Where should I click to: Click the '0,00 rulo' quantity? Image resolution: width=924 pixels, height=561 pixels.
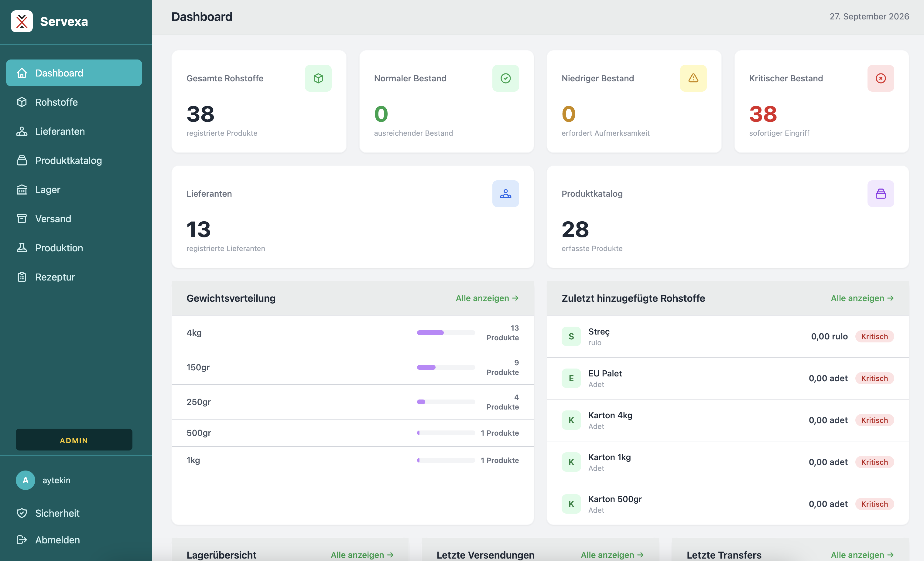click(x=829, y=337)
